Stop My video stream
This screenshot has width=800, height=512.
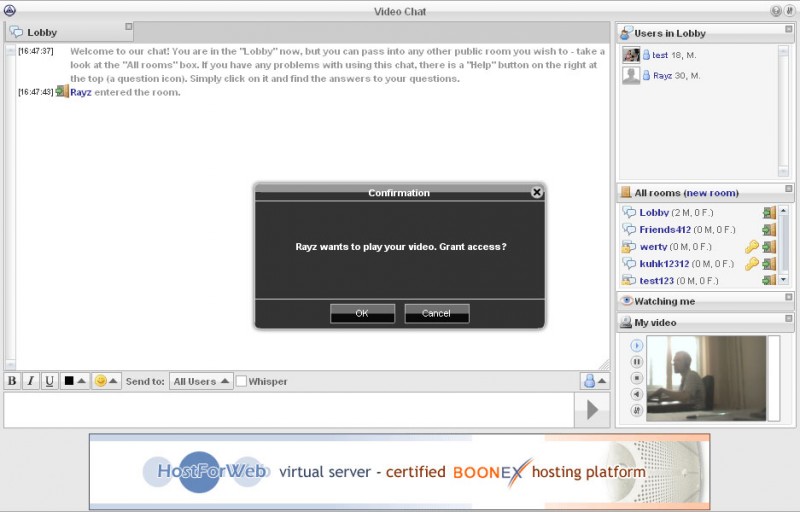click(x=636, y=378)
